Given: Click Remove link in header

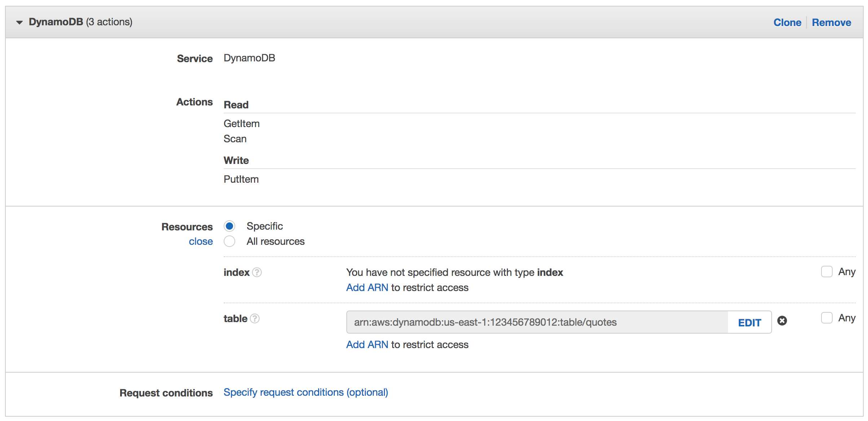Looking at the screenshot, I should click(831, 22).
